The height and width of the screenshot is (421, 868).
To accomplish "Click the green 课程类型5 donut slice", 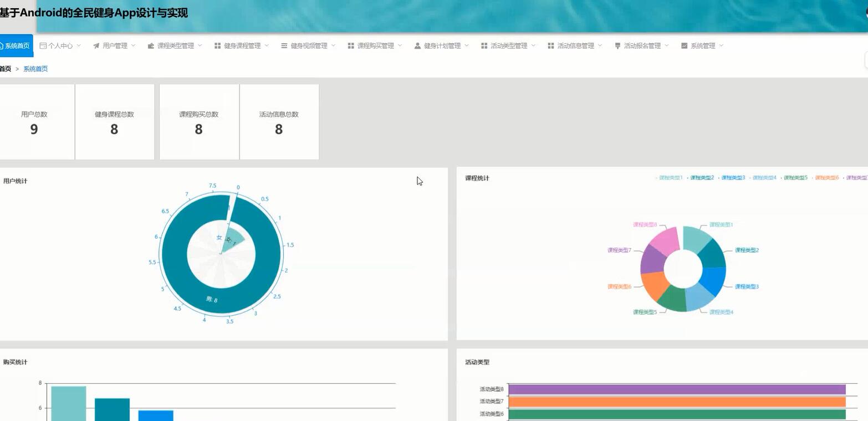I will click(x=673, y=299).
